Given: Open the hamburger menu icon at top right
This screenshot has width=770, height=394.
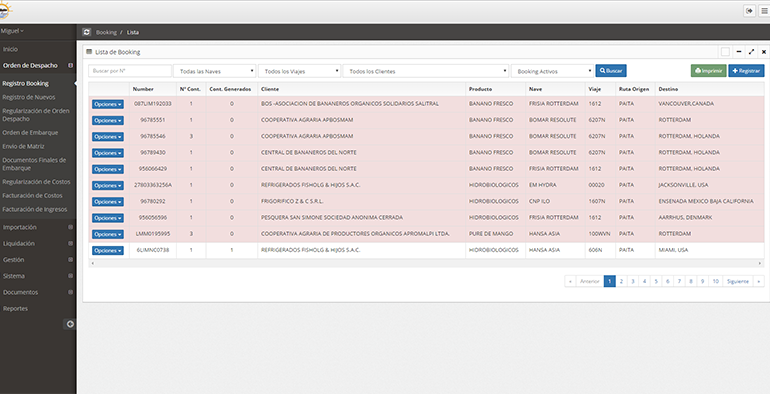Looking at the screenshot, I should (x=764, y=11).
